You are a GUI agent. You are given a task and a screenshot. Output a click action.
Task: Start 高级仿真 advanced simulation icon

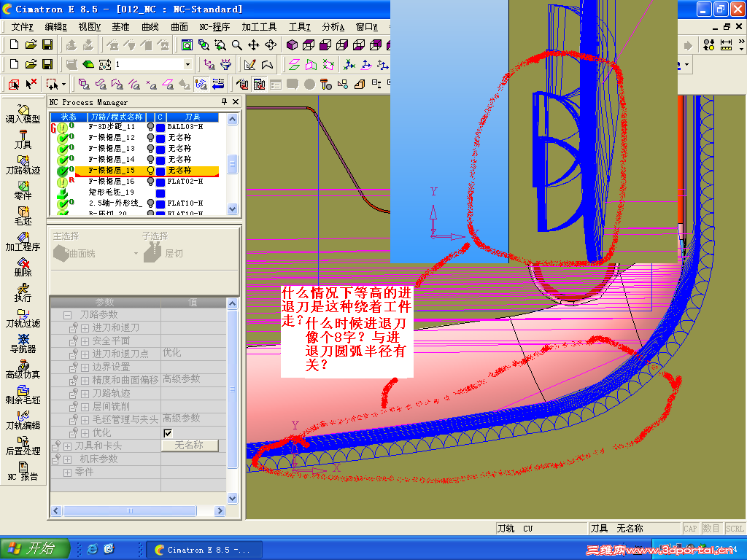(23, 370)
